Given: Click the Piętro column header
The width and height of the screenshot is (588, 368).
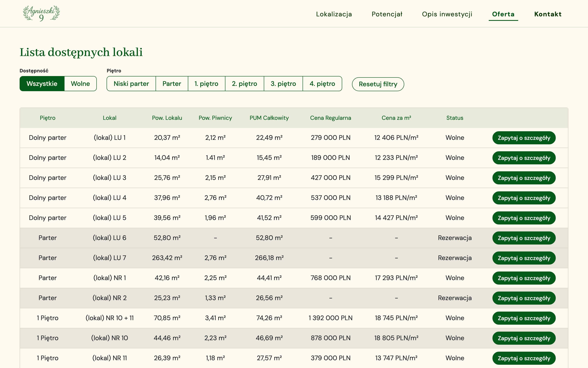Looking at the screenshot, I should tap(48, 118).
